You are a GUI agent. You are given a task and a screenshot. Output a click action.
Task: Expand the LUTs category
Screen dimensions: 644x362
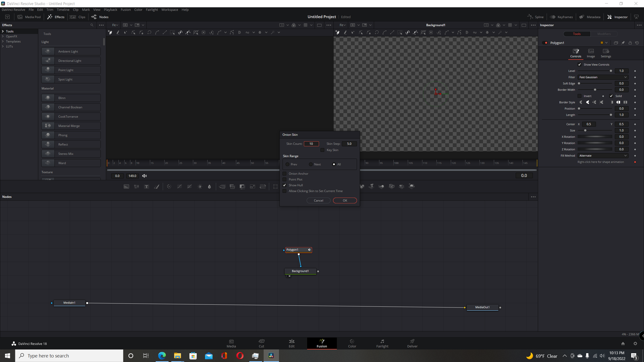pos(3,47)
